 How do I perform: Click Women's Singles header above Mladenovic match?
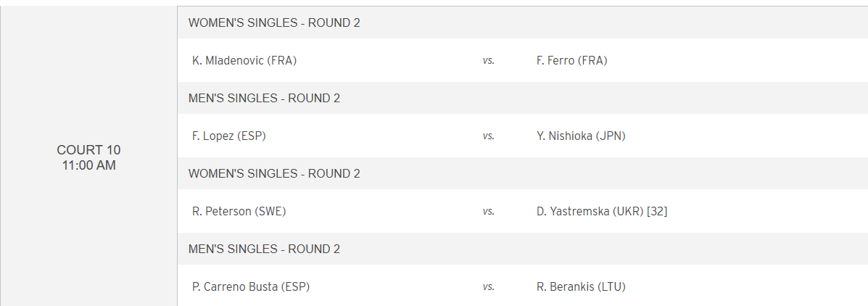pos(274,23)
